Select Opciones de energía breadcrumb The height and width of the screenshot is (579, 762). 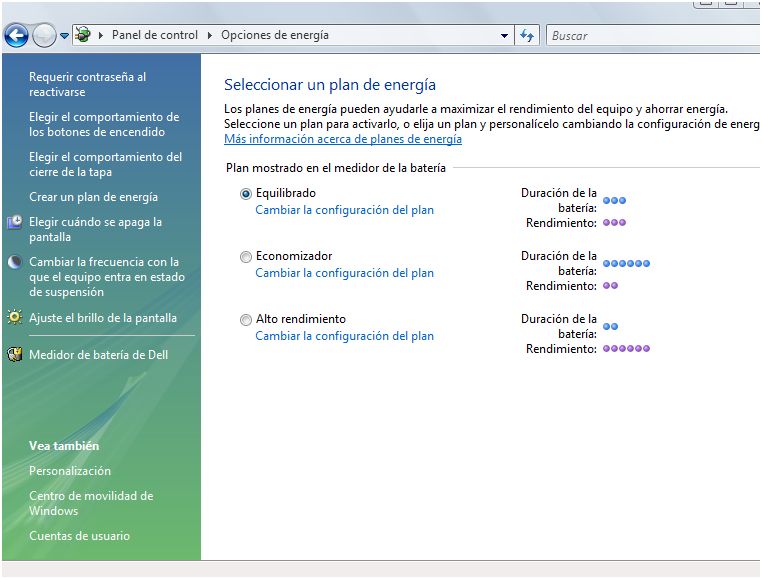tap(275, 35)
